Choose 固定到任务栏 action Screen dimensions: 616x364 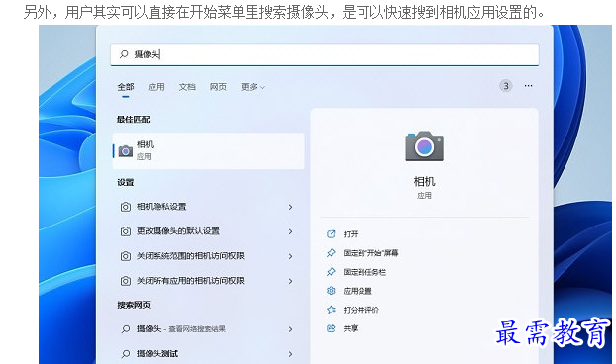pyautogui.click(x=364, y=272)
